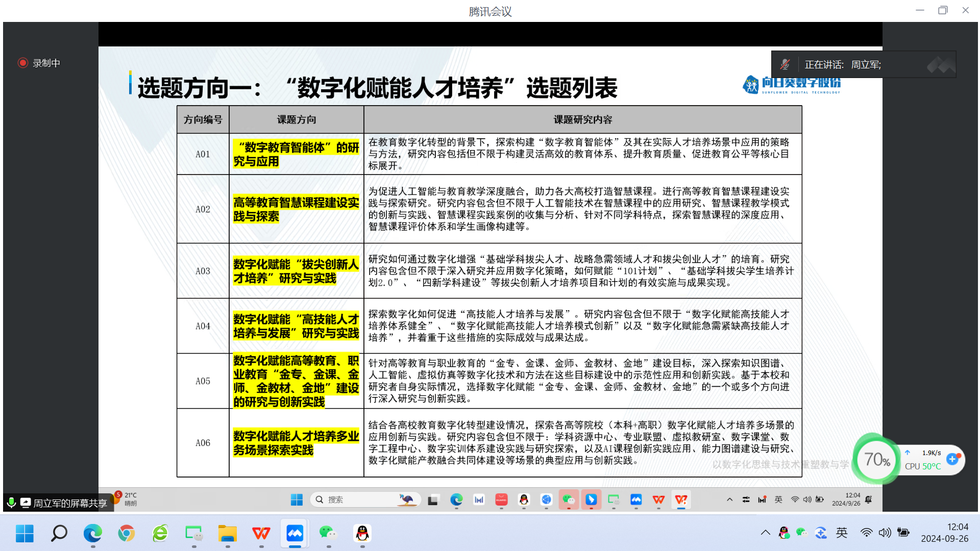Image resolution: width=980 pixels, height=551 pixels.
Task: Launch Microsoft Edge from the local taskbar
Action: (92, 534)
